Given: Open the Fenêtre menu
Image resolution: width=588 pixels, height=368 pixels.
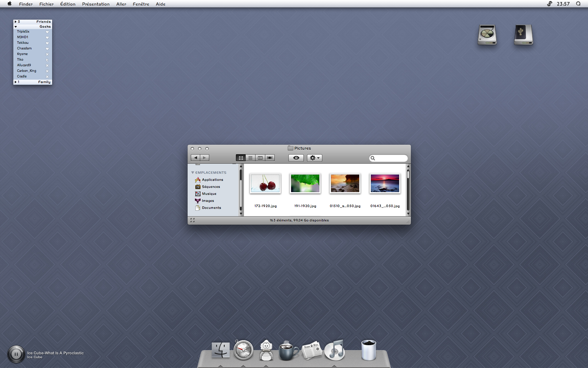Looking at the screenshot, I should click(141, 4).
